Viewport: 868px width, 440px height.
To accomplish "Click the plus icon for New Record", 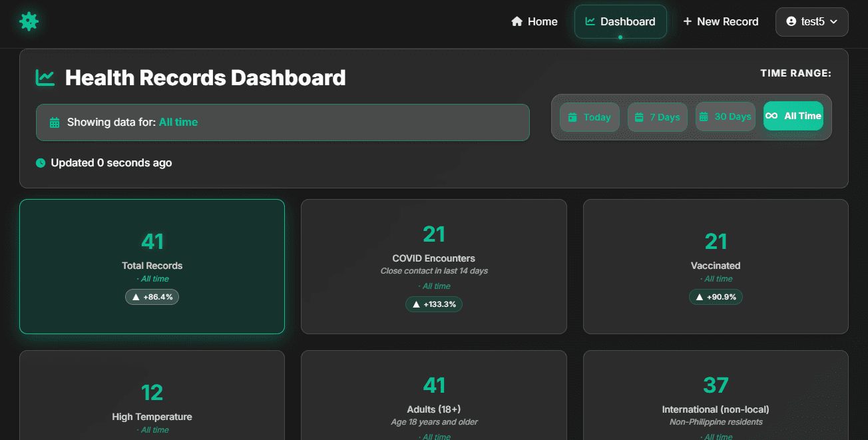I will point(688,21).
